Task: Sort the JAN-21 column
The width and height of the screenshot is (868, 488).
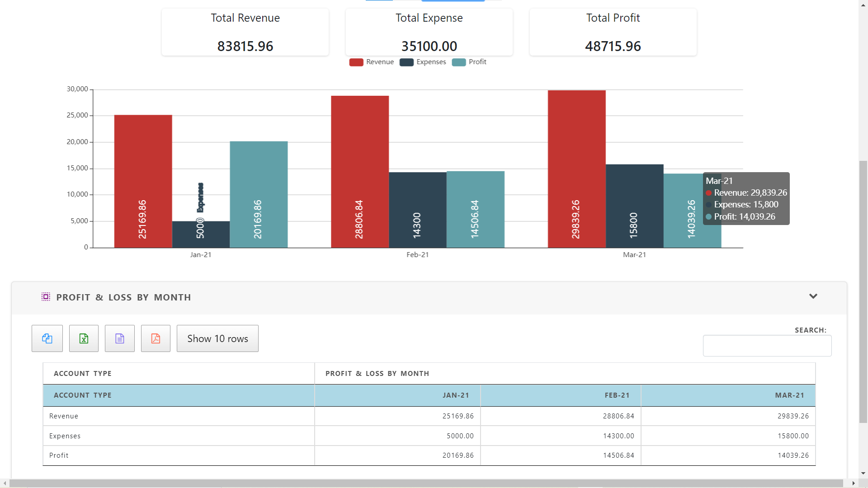Action: coord(456,395)
